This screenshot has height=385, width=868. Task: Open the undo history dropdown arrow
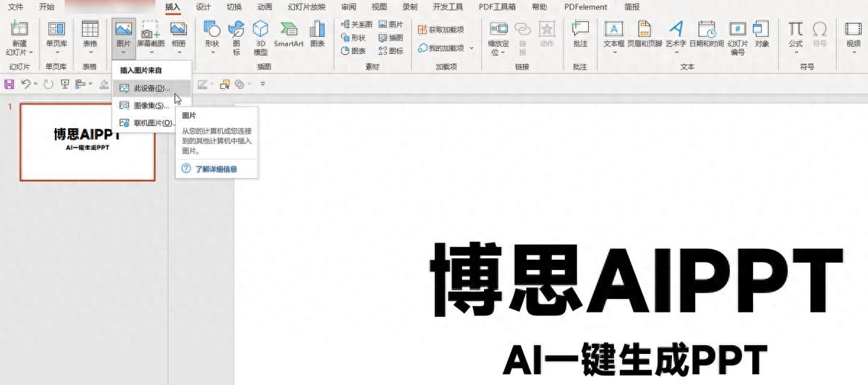click(x=35, y=85)
